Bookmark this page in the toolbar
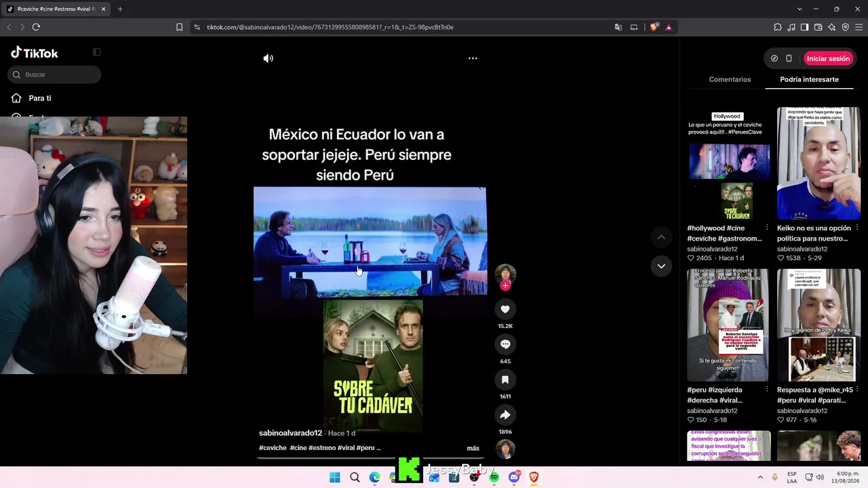 tap(179, 27)
